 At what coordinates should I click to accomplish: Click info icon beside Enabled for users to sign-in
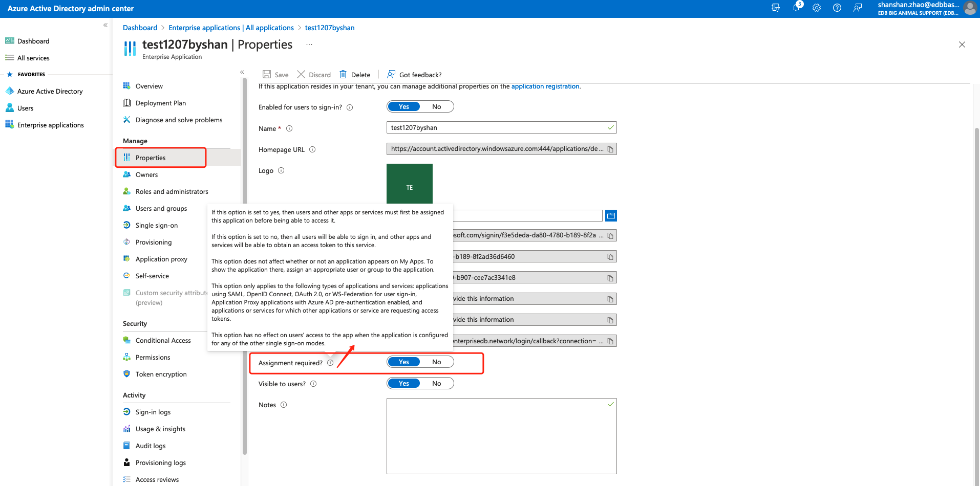(350, 107)
